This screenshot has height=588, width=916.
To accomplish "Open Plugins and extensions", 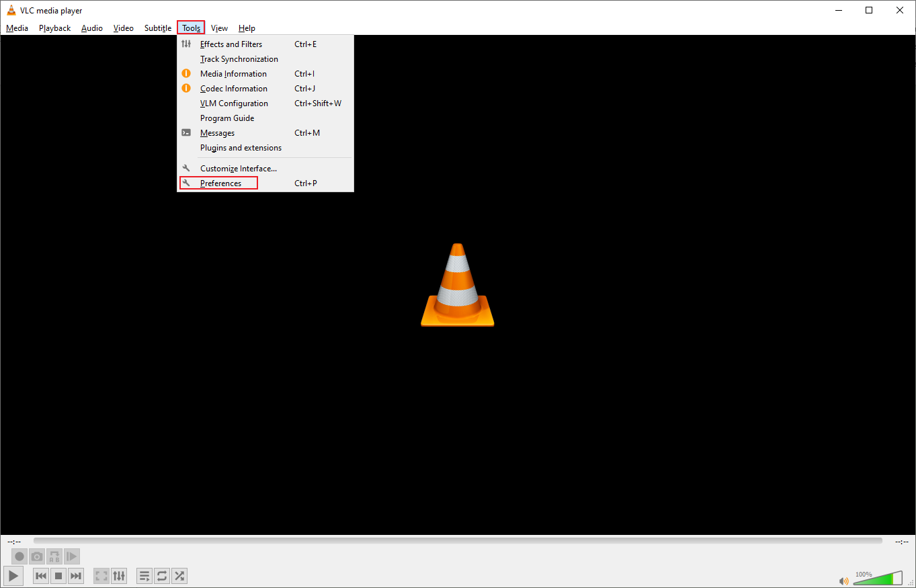I will [x=240, y=147].
